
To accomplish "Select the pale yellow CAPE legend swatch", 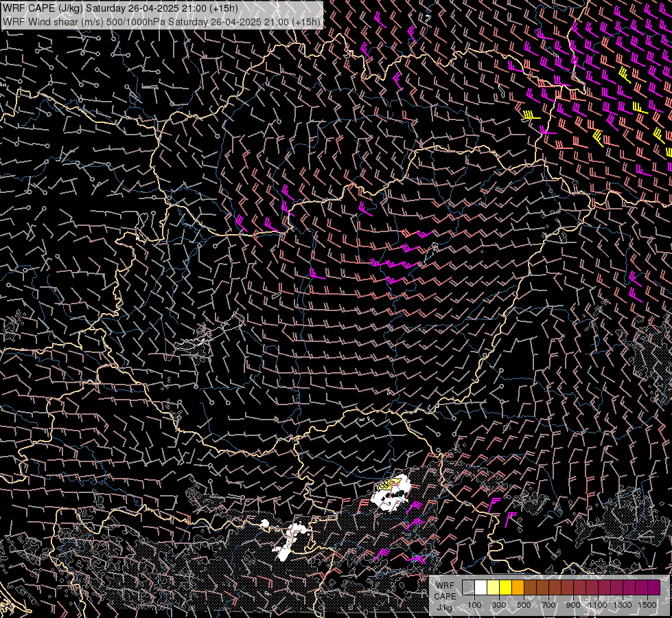I will (494, 587).
